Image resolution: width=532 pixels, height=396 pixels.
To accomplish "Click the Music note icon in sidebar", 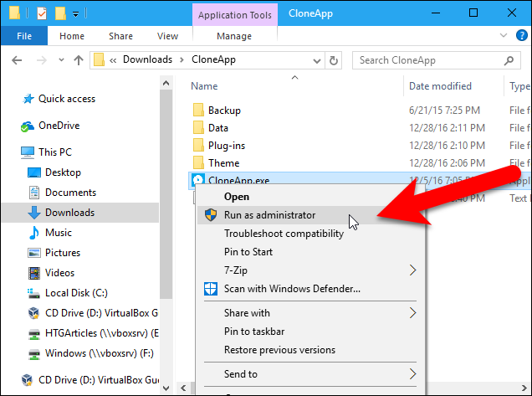I will 34,233.
